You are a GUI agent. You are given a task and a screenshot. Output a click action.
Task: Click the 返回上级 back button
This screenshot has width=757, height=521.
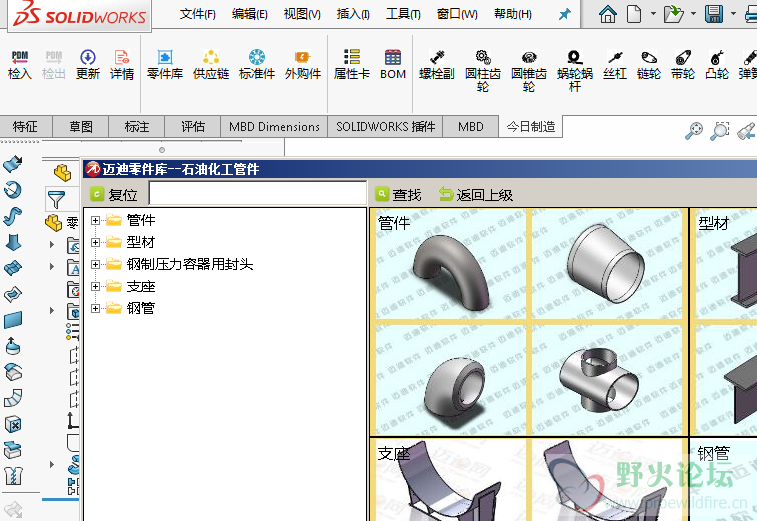pos(476,195)
